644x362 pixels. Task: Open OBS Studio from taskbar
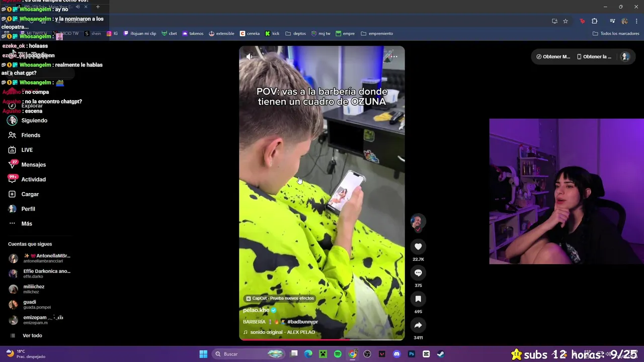[367, 354]
